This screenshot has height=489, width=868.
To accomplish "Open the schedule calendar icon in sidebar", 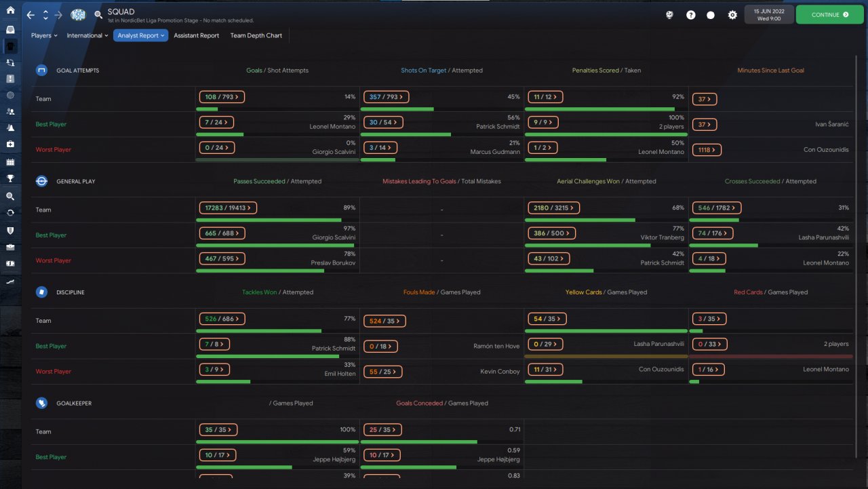I will [10, 162].
